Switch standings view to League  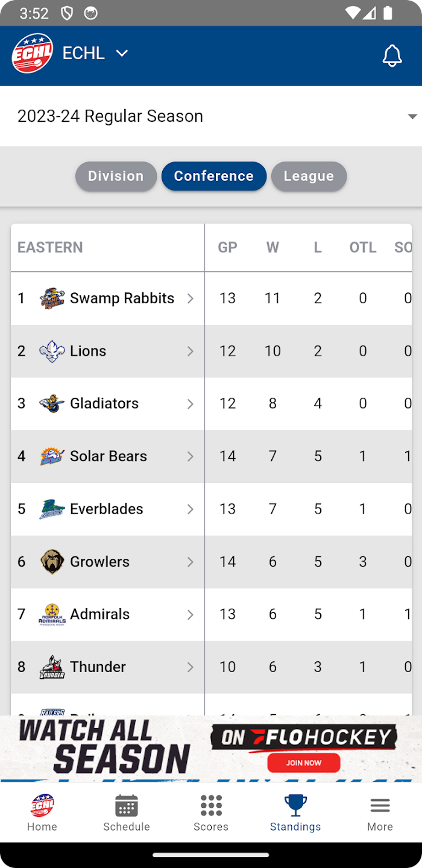309,176
